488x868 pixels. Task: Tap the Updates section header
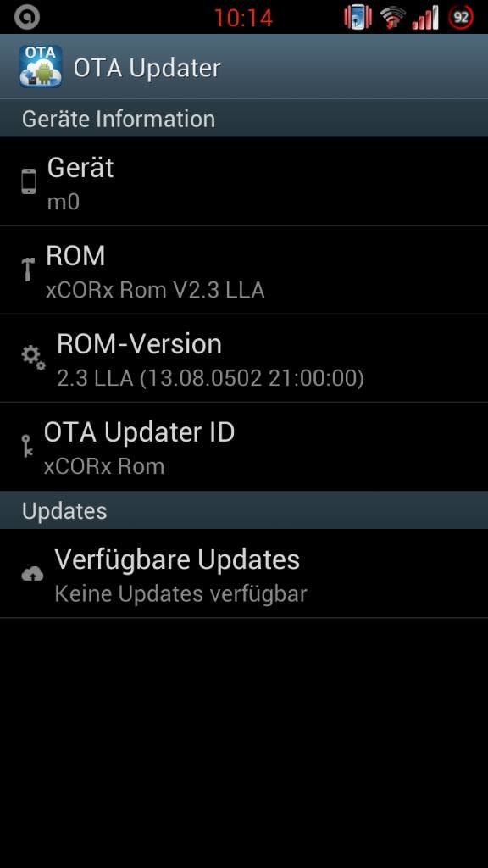pyautogui.click(x=244, y=510)
